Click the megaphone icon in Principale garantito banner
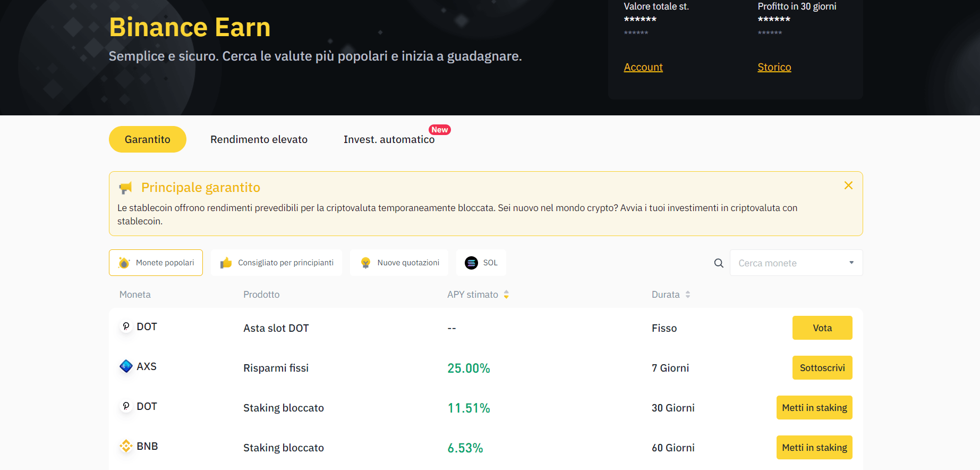This screenshot has width=980, height=470. [125, 188]
